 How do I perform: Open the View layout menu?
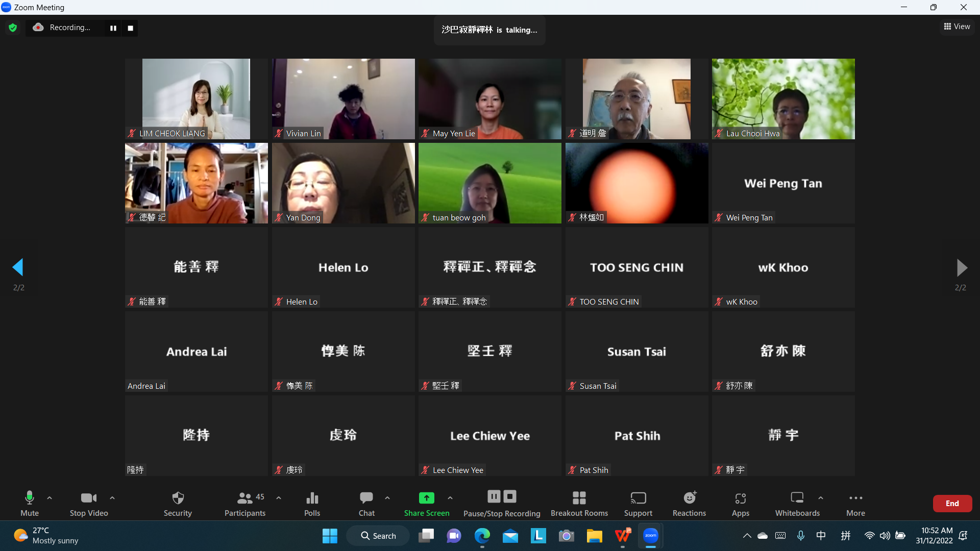tap(957, 27)
